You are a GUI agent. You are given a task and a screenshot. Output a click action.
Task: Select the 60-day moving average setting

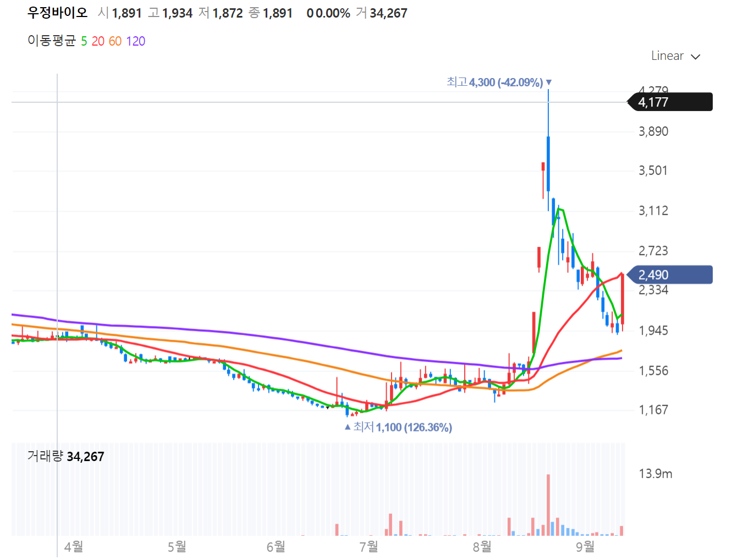point(115,41)
